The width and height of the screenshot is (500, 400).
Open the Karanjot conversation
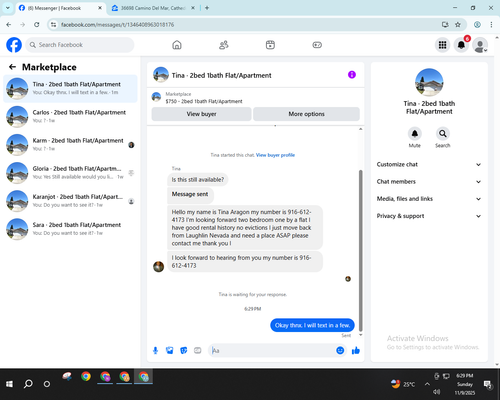pos(70,201)
